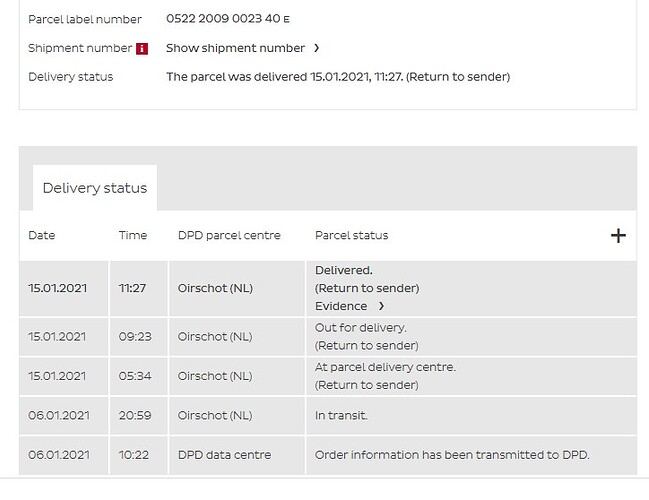Open the Evidence chevron arrow
The image size is (649, 500).
pyautogui.click(x=381, y=306)
